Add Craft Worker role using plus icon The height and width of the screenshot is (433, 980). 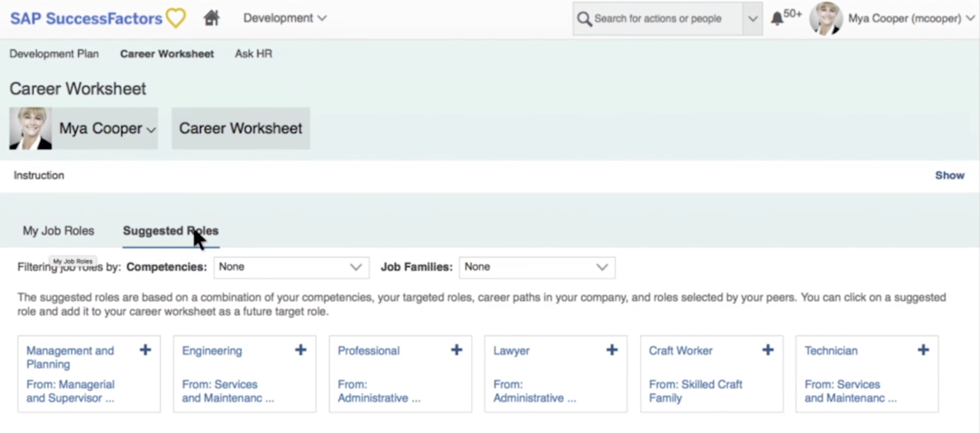pos(767,350)
